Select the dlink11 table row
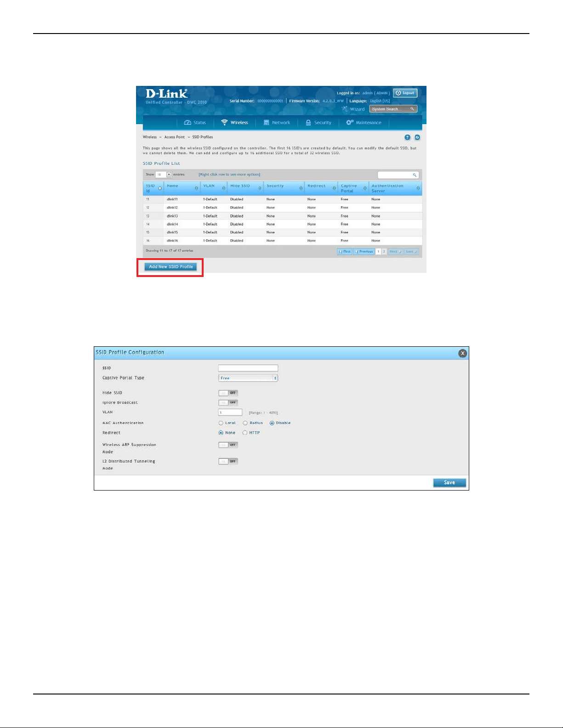Screen dimensions: 563x728 [282, 199]
